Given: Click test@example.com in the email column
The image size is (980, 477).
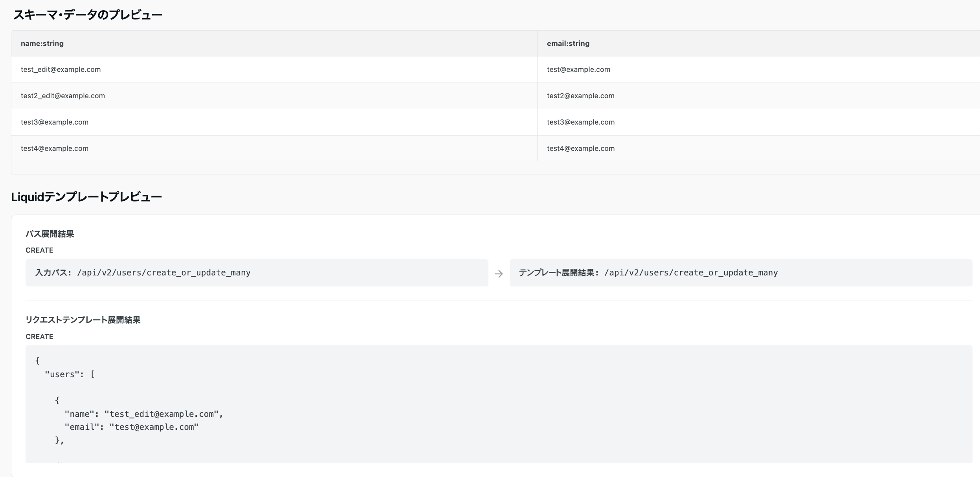Looking at the screenshot, I should (x=578, y=70).
